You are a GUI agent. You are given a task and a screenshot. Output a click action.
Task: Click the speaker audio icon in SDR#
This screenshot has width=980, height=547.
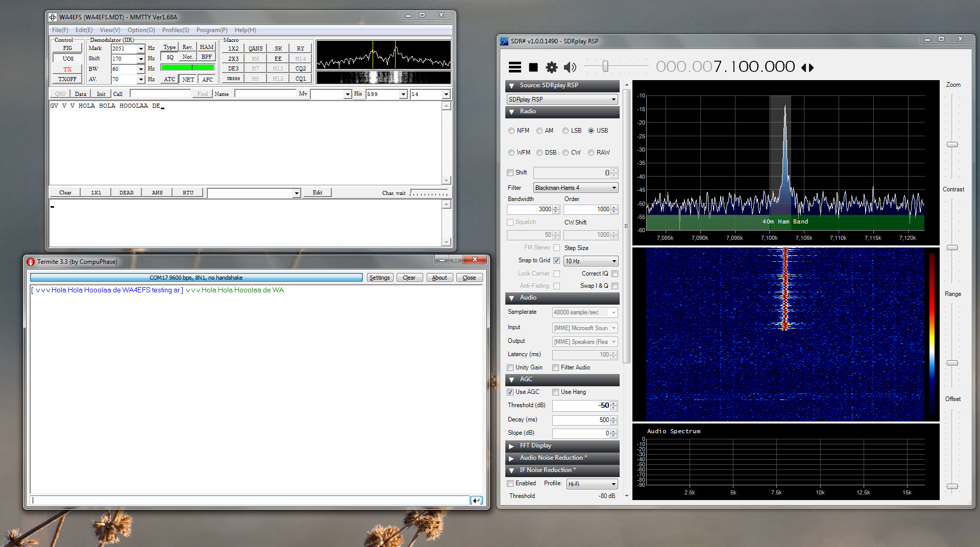[x=570, y=67]
